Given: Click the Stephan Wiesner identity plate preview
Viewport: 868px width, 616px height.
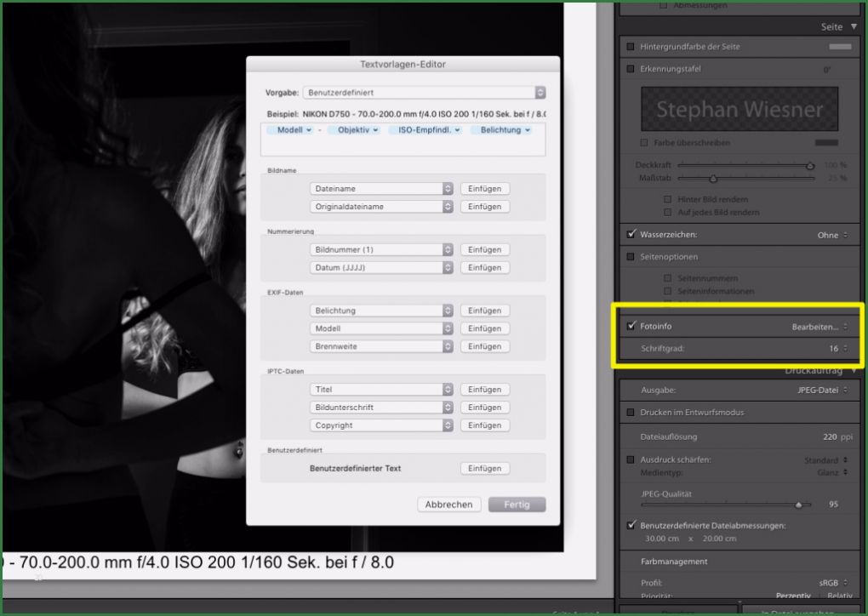Looking at the screenshot, I should (x=739, y=109).
